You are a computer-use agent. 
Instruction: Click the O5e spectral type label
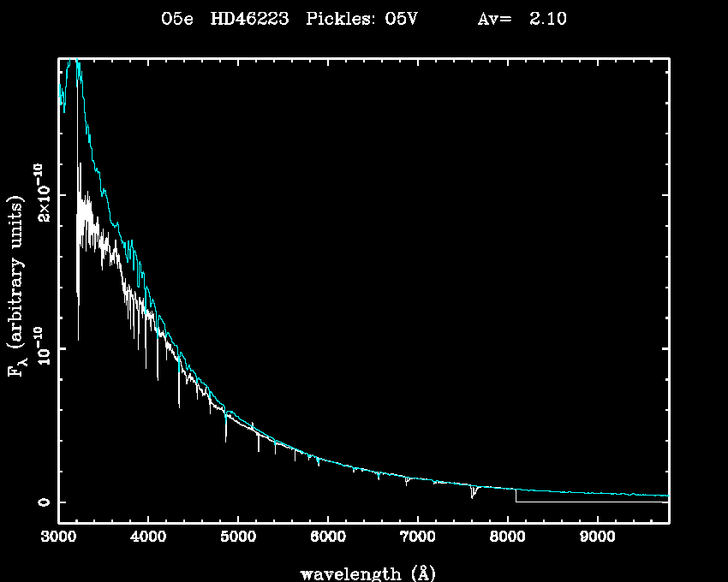177,19
